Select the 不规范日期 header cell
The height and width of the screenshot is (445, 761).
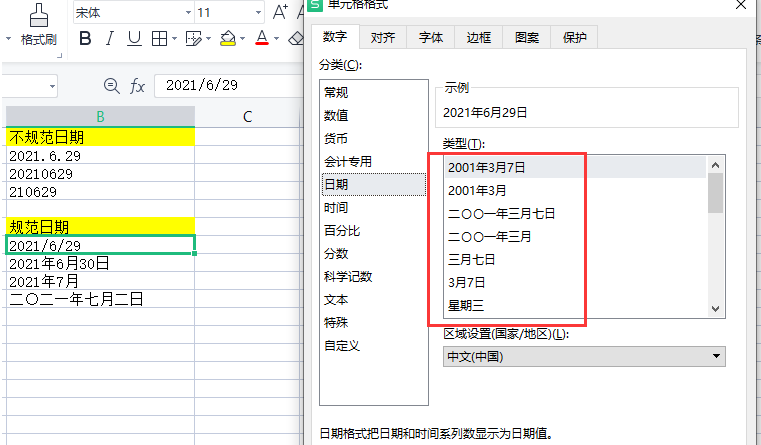point(100,137)
